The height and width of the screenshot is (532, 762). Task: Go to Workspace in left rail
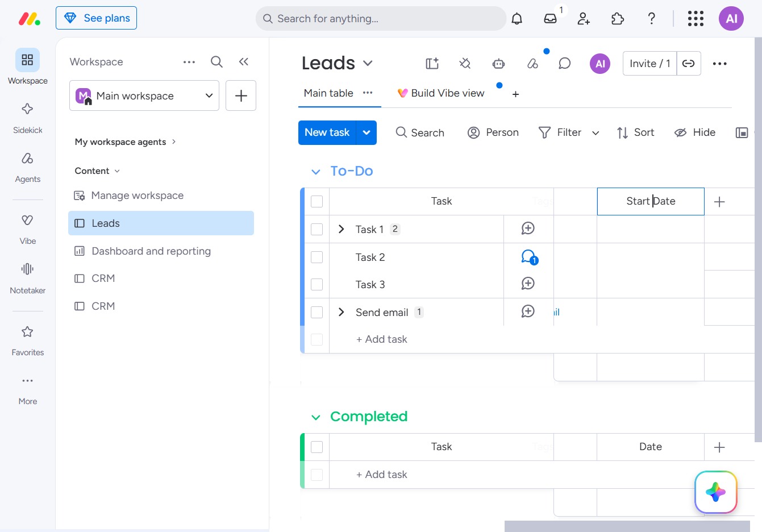[27, 66]
